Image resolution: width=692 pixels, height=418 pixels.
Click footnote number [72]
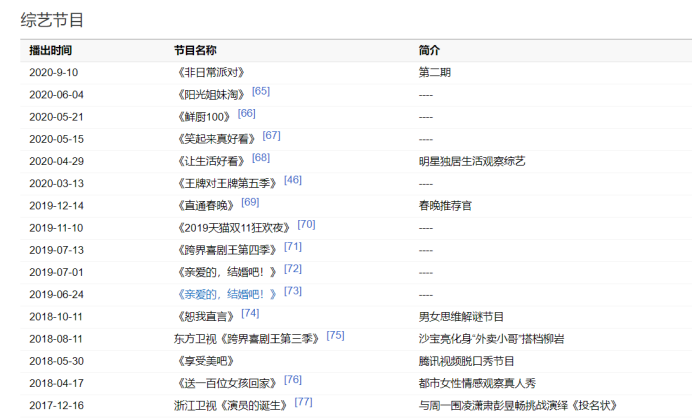[x=293, y=268]
